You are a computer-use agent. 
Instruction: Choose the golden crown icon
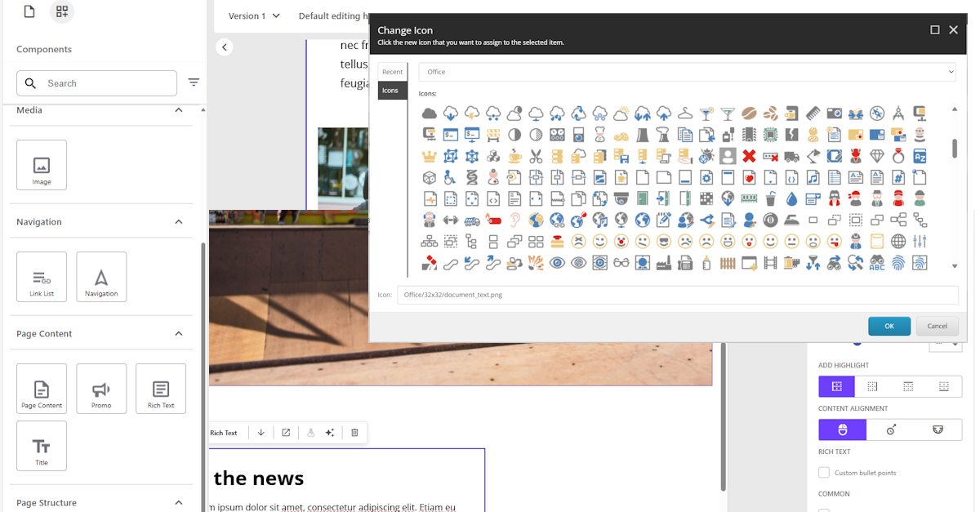pyautogui.click(x=429, y=156)
